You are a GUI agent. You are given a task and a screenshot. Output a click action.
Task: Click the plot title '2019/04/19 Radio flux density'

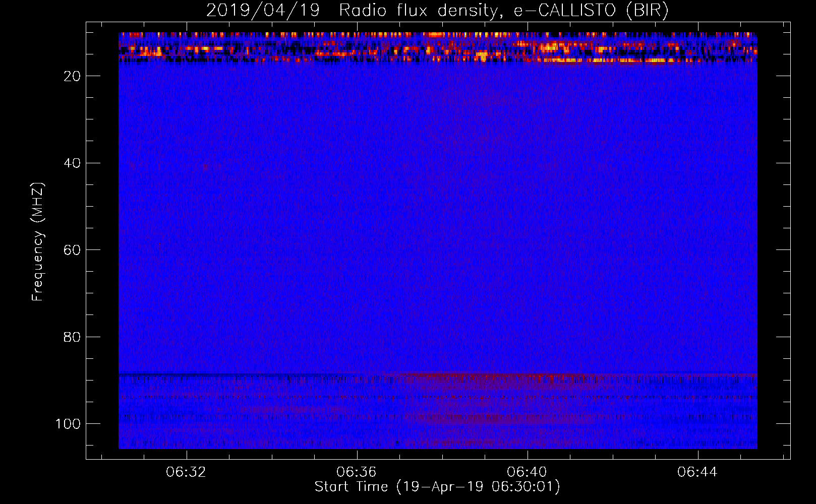437,11
